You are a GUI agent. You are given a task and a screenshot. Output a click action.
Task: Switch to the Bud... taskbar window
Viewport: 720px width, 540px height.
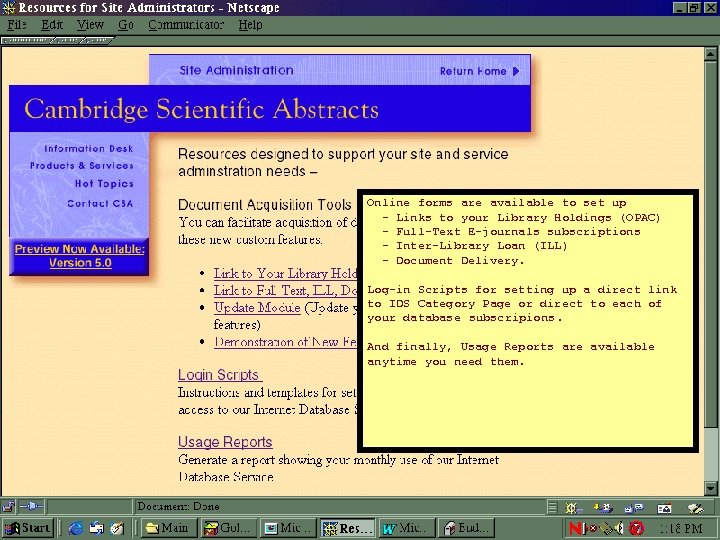tap(467, 528)
